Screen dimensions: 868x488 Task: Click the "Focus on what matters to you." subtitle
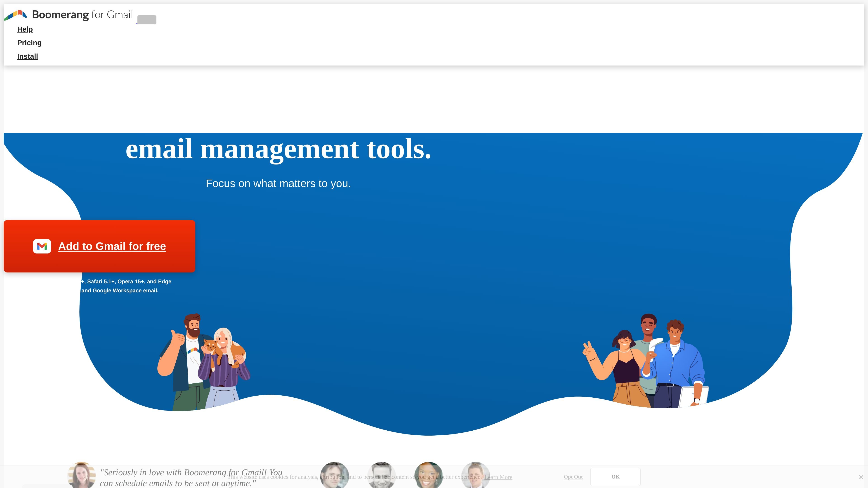click(x=278, y=183)
